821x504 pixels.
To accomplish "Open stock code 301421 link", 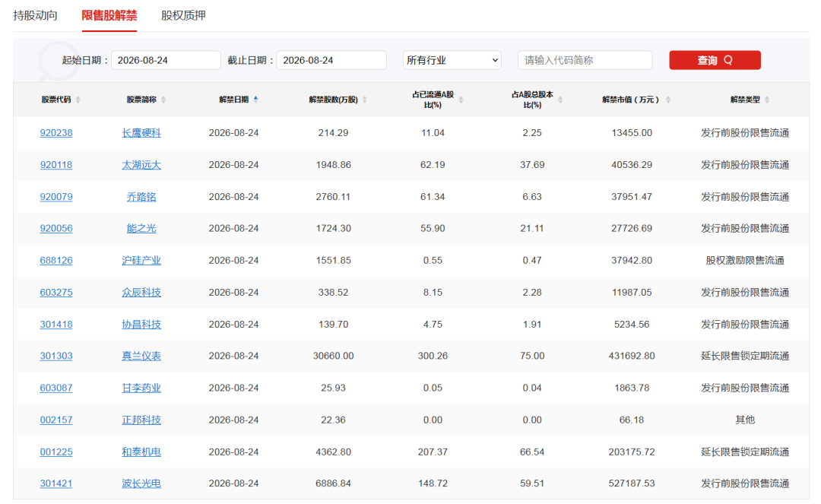I will click(x=56, y=483).
